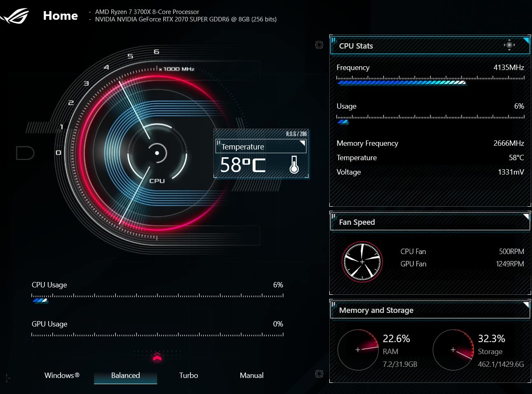Click the thermometer icon beside 58°C
This screenshot has height=394, width=532.
(294, 164)
